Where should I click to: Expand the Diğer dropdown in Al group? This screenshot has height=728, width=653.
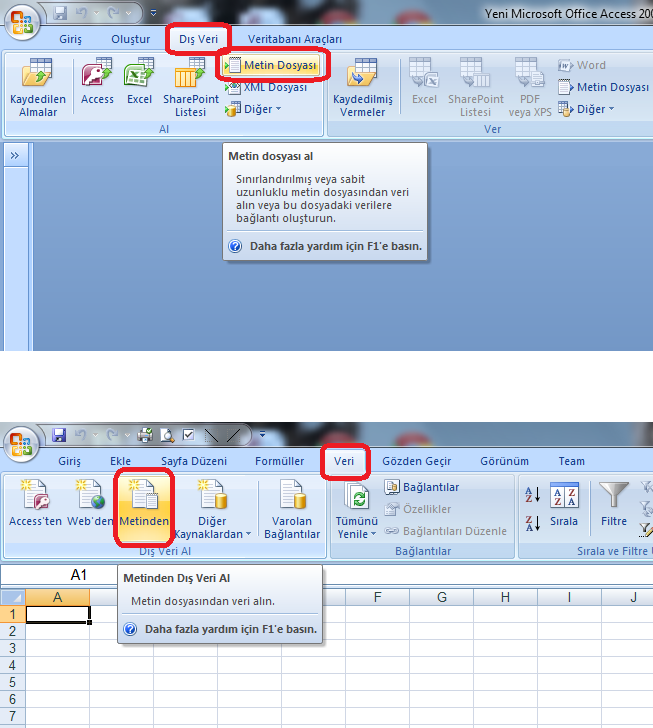[264, 109]
